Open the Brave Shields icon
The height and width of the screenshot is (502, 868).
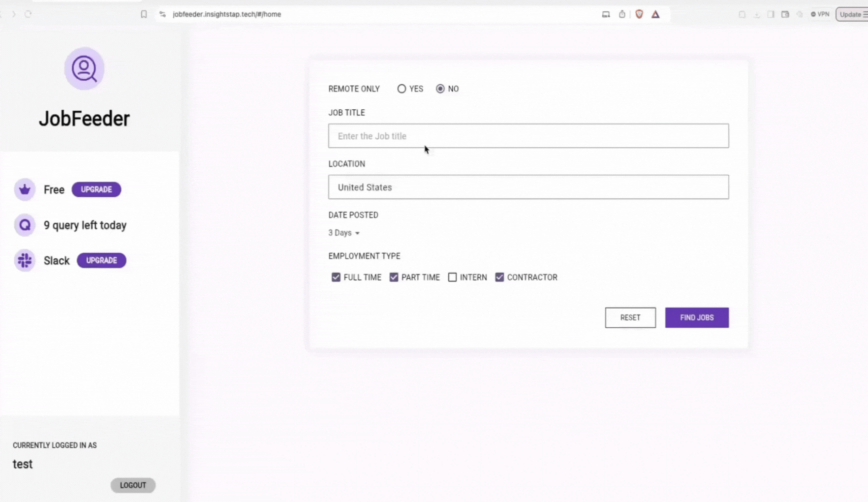click(x=639, y=14)
